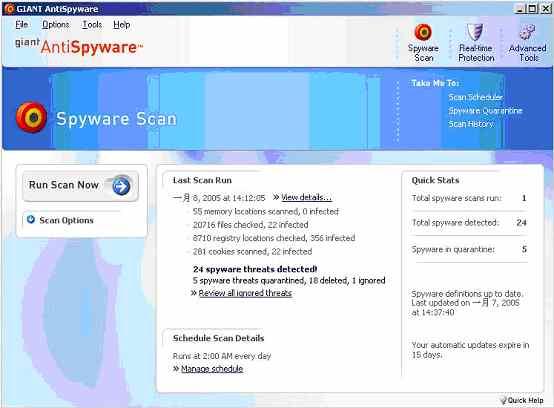The height and width of the screenshot is (408, 554).
Task: Click the Schedule Scan Details heading
Action: point(218,338)
